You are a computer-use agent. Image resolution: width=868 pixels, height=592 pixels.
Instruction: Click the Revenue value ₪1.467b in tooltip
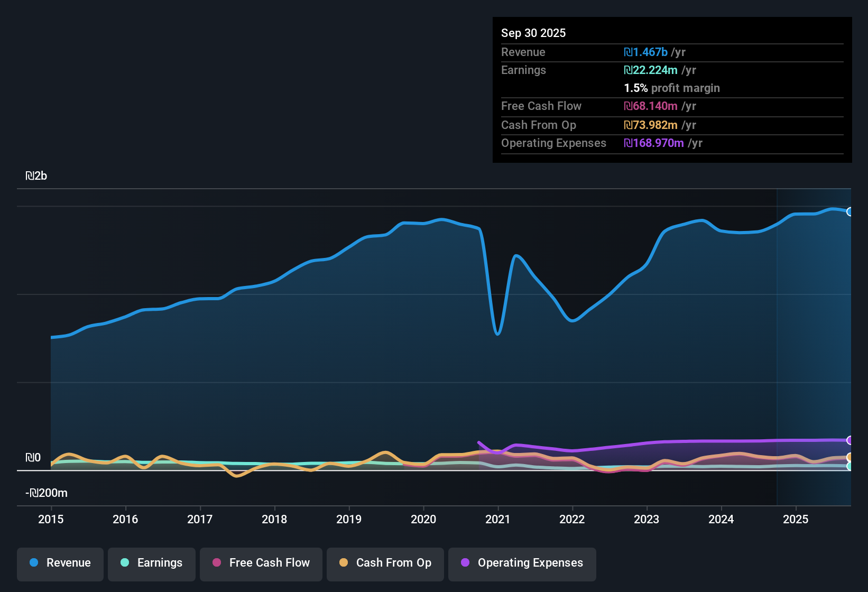pos(645,52)
